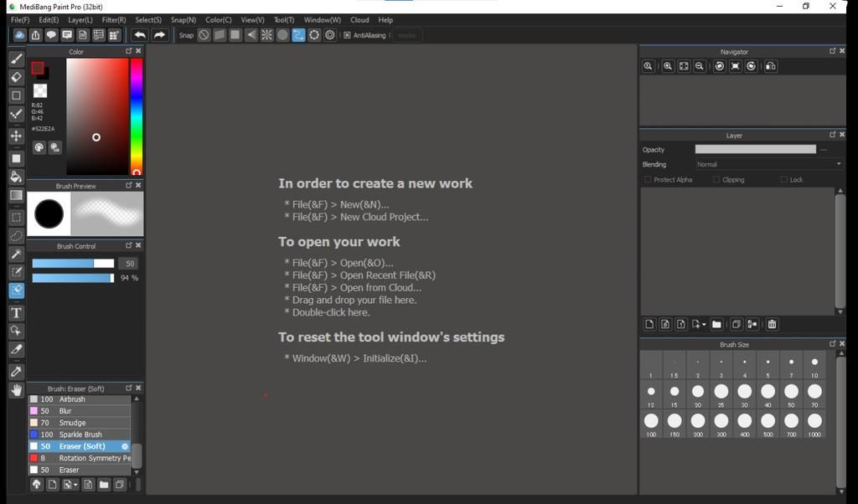Toggle the Vanishing Point snap guide

tap(251, 35)
